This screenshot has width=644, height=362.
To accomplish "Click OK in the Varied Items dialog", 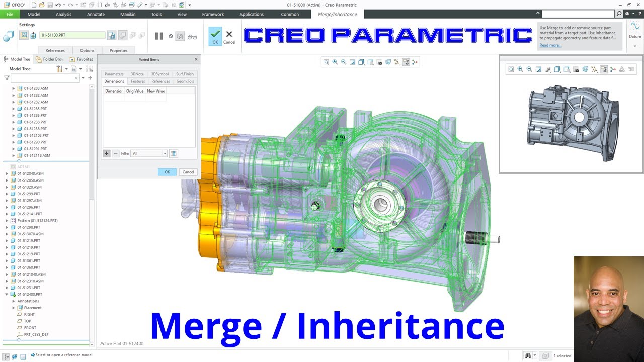I will [167, 172].
